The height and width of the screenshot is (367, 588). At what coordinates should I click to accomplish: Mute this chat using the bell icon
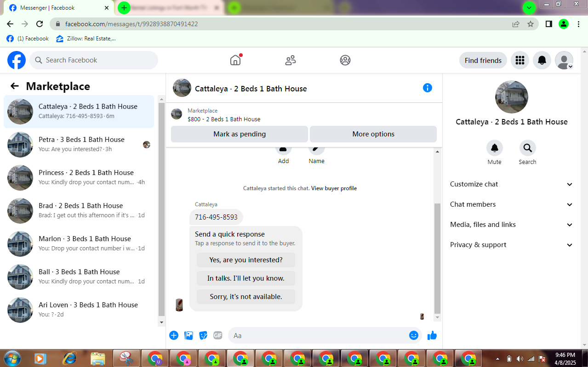[x=495, y=148]
